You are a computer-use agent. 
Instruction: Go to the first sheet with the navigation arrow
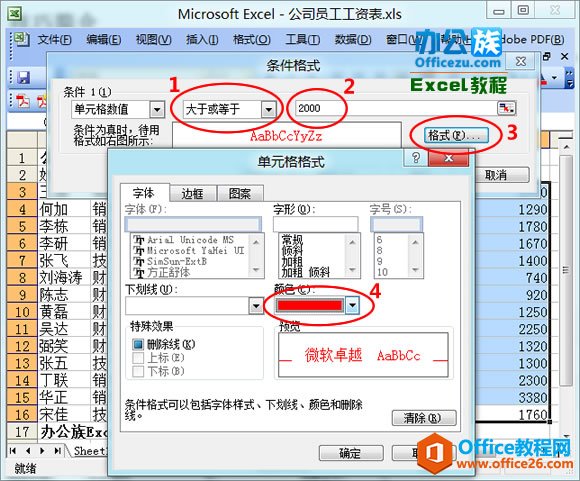13,451
